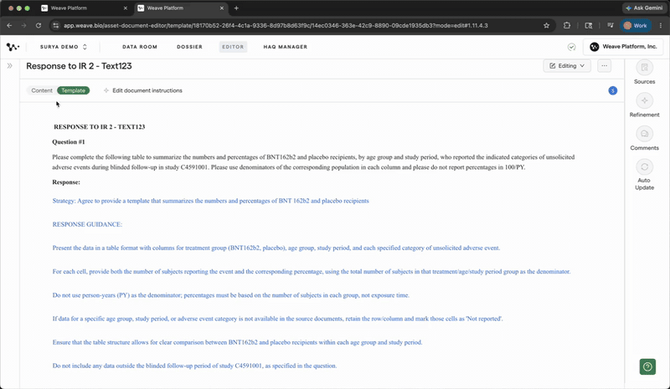This screenshot has height=389, width=670.
Task: Click the question paragraph starting Please complete
Action: tap(313, 162)
